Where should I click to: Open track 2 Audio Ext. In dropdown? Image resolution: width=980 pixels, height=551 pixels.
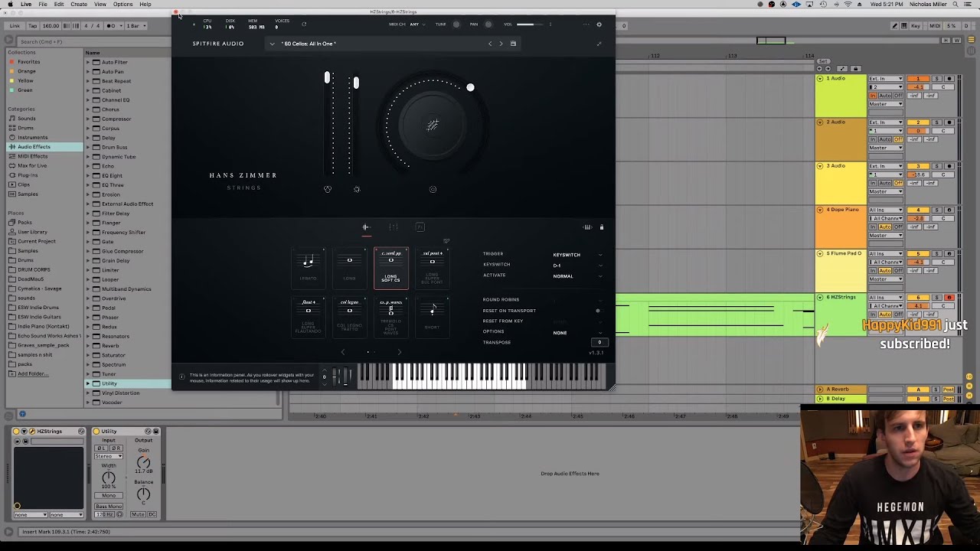886,122
